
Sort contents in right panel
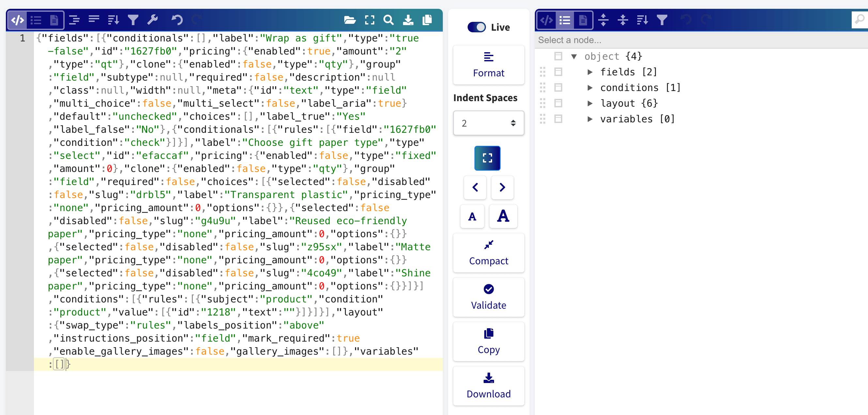[643, 20]
